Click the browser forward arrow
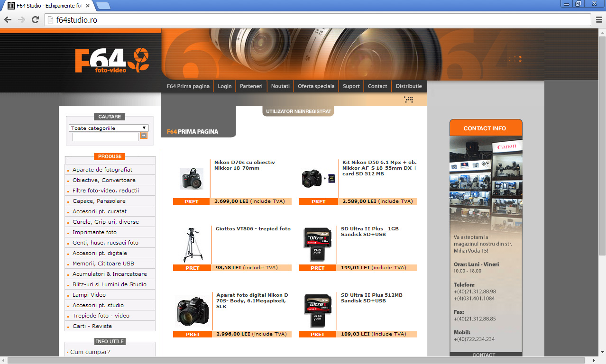Viewport: 606px width, 364px height. coord(21,19)
